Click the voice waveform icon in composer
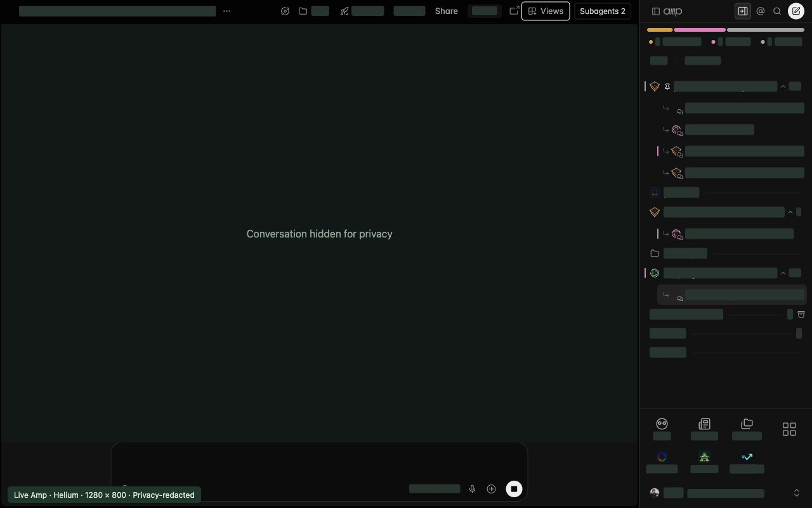The height and width of the screenshot is (508, 812). (491, 489)
